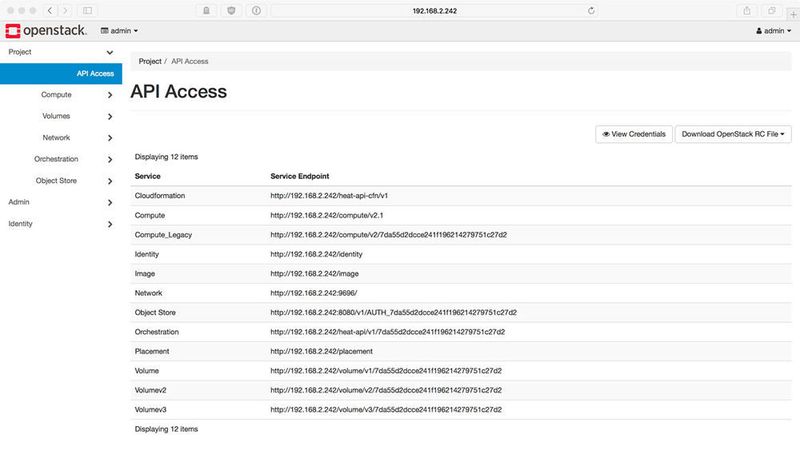The height and width of the screenshot is (474, 800).
Task: Click the /image endpoint URL
Action: click(314, 273)
